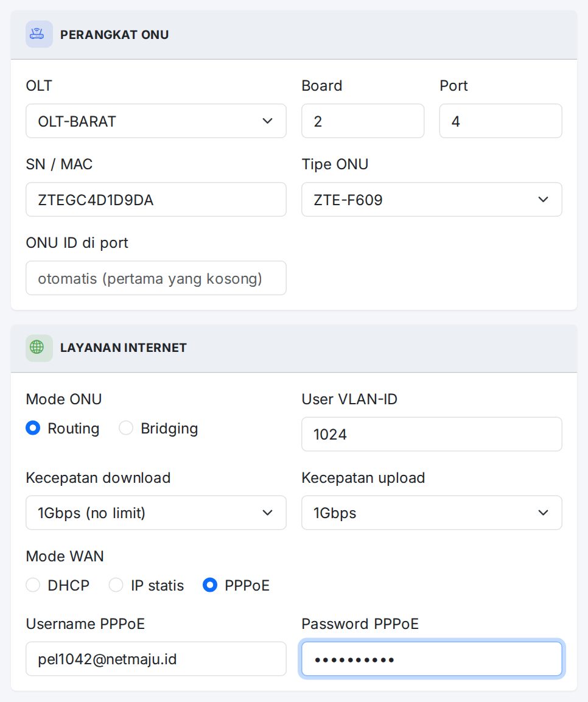588x702 pixels.
Task: Click the Password PPPoE field
Action: (x=432, y=659)
